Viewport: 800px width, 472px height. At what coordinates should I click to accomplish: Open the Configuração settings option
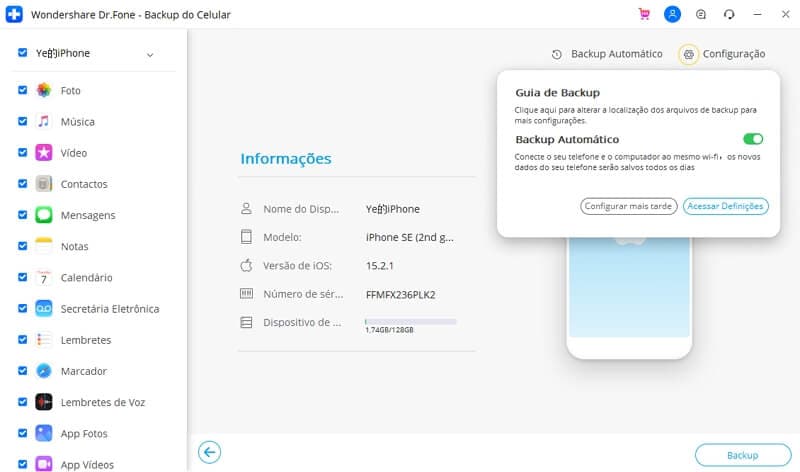click(x=722, y=54)
